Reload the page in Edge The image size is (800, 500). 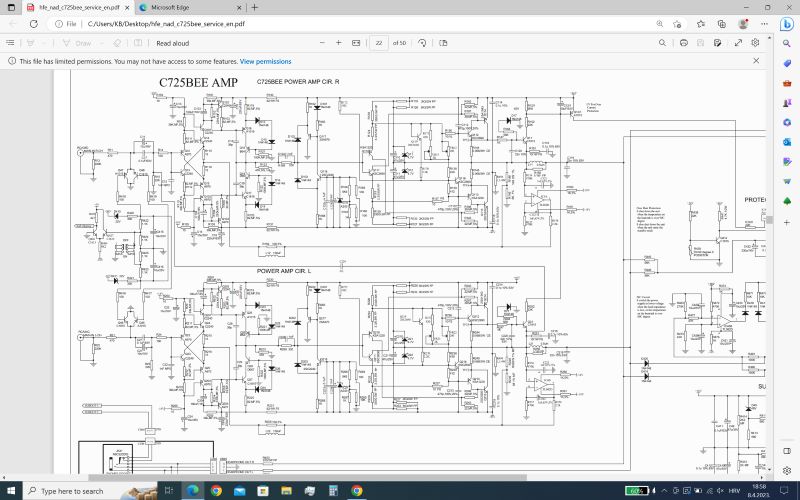pyautogui.click(x=34, y=23)
